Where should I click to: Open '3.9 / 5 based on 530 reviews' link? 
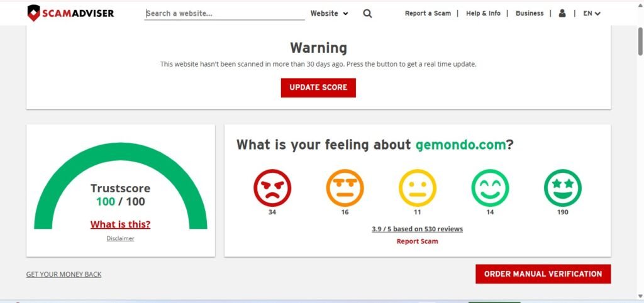point(418,229)
